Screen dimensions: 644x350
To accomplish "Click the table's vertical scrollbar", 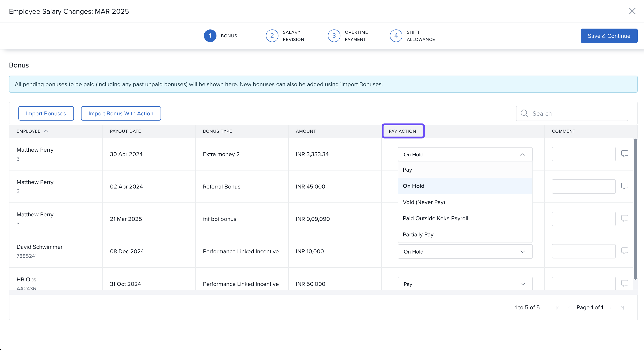I will 635,209.
